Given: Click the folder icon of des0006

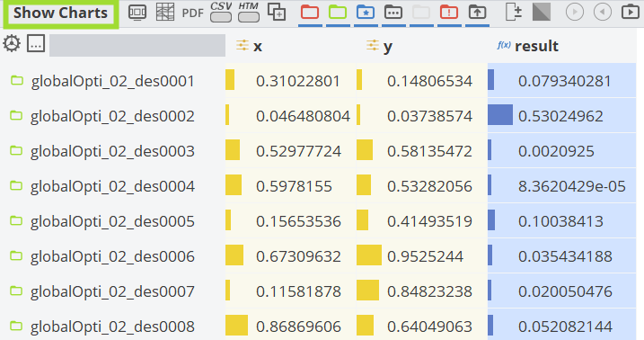Looking at the screenshot, I should (16, 255).
